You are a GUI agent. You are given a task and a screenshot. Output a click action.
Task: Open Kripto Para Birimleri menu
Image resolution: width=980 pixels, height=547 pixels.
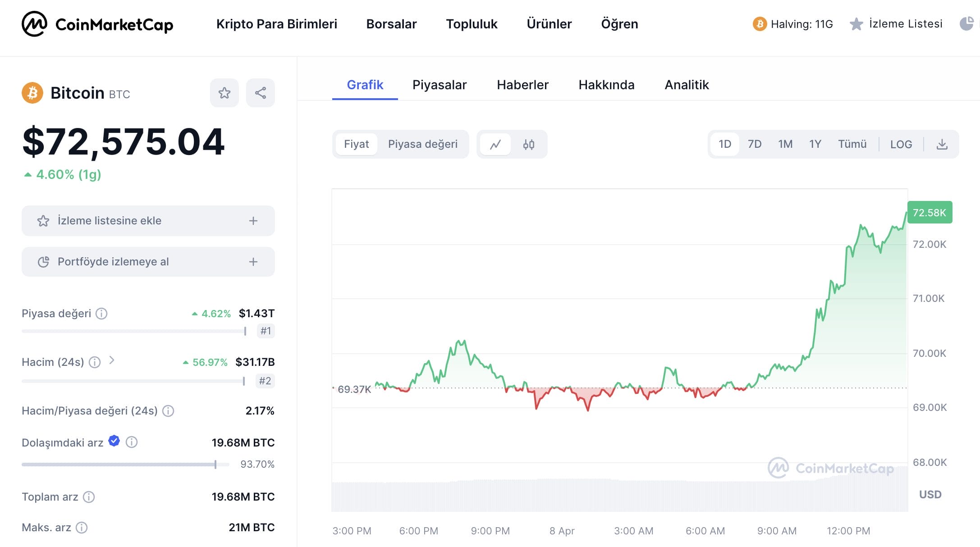(276, 24)
